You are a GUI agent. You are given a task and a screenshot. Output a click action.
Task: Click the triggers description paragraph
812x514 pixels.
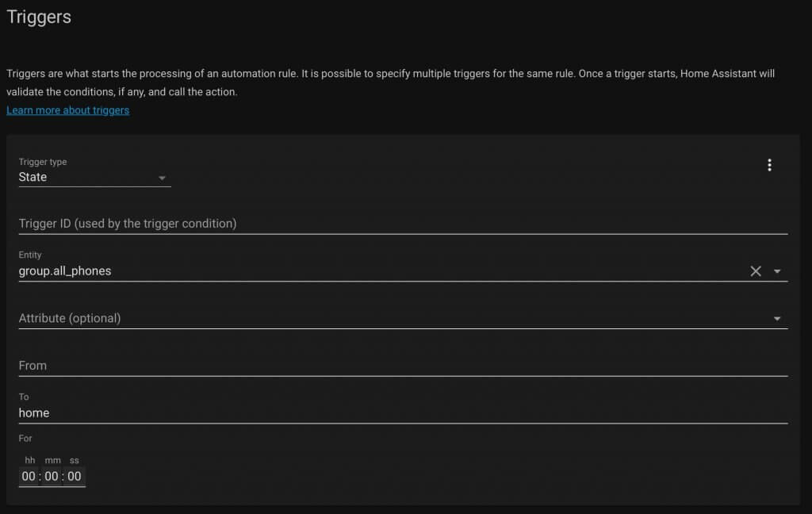(x=390, y=82)
